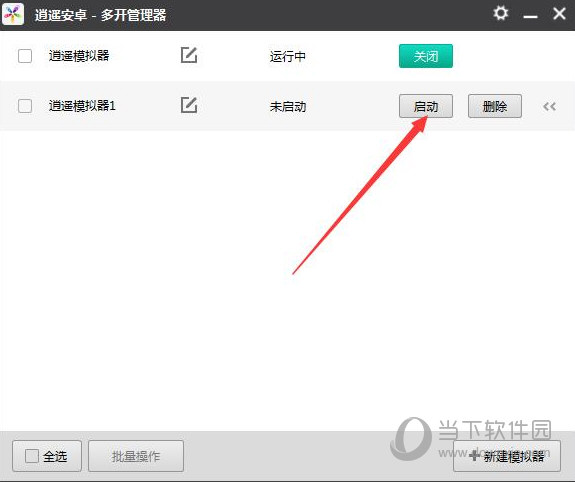Close the 多开管理器 window

pos(559,14)
